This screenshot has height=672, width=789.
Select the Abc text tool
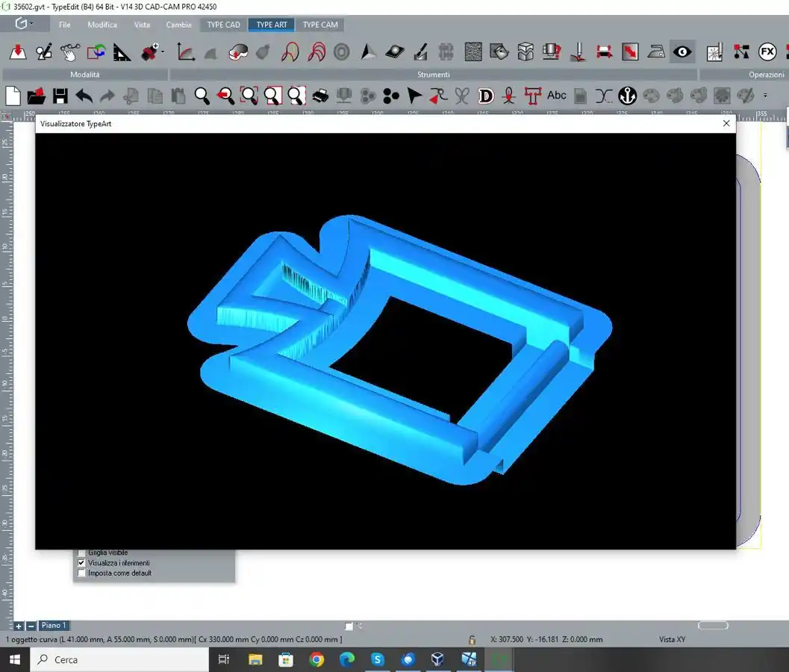click(x=557, y=95)
